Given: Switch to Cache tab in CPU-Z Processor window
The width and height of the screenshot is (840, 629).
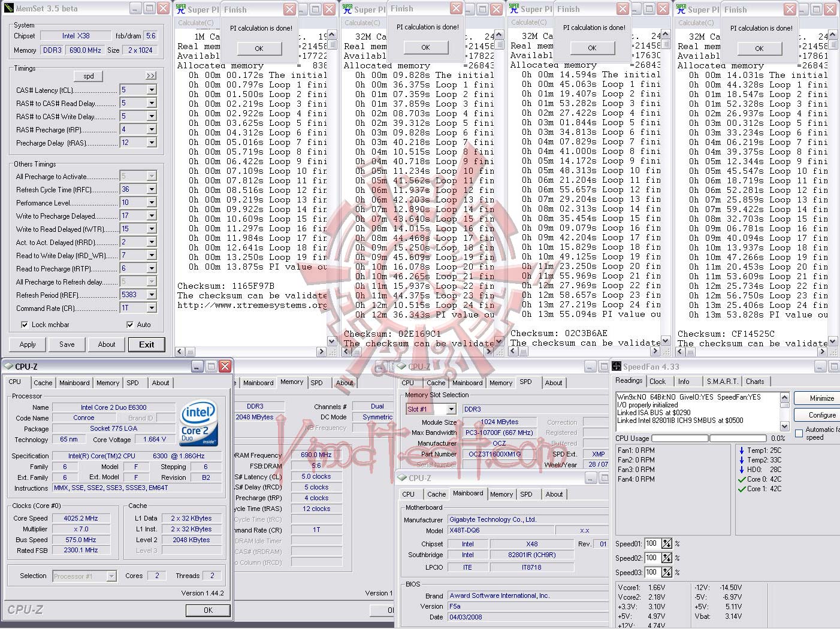Looking at the screenshot, I should 43,383.
